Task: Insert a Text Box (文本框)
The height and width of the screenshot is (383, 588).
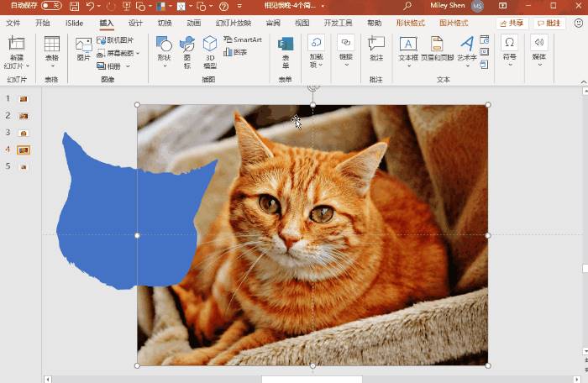Action: click(x=407, y=49)
